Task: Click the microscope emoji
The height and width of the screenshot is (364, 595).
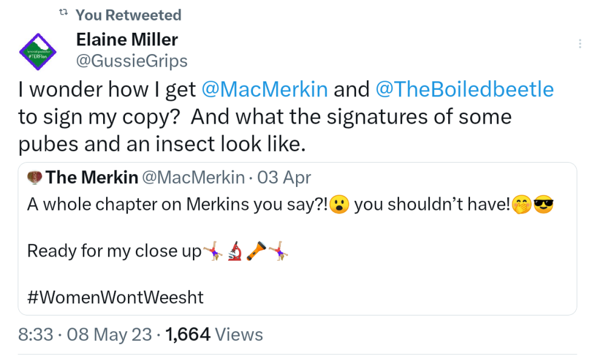Action: coord(235,251)
